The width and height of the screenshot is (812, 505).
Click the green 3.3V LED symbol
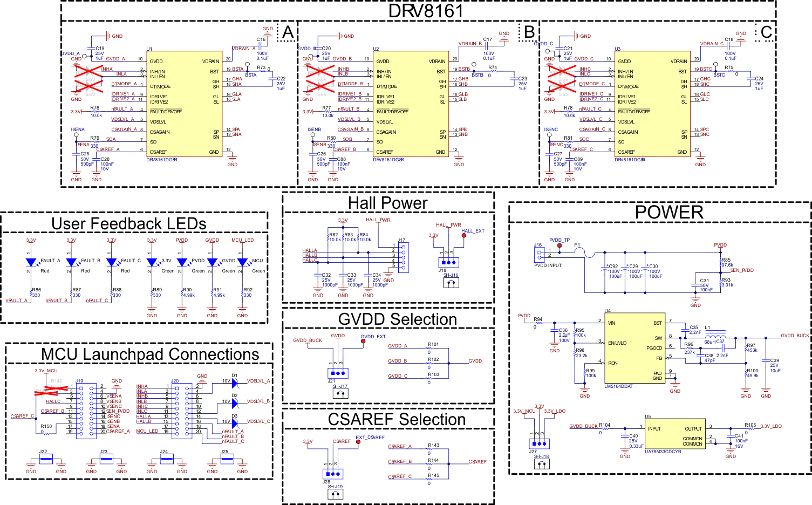pyautogui.click(x=152, y=262)
